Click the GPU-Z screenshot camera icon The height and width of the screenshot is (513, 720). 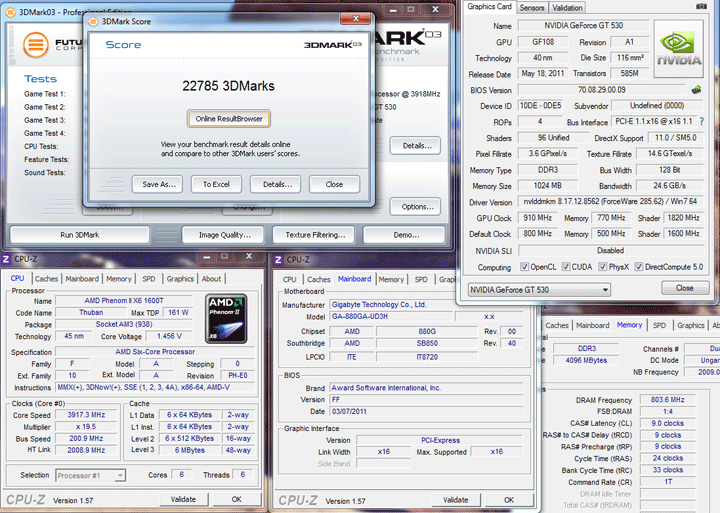click(x=701, y=6)
